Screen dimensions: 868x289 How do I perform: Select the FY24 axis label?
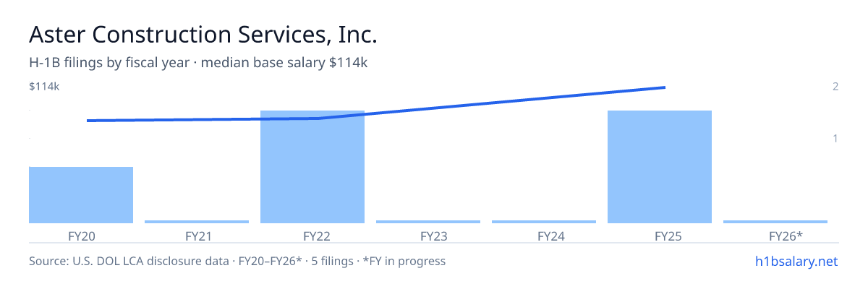coord(544,236)
